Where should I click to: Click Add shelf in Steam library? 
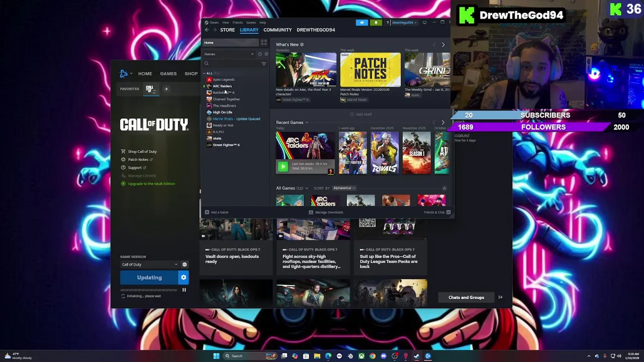[361, 114]
